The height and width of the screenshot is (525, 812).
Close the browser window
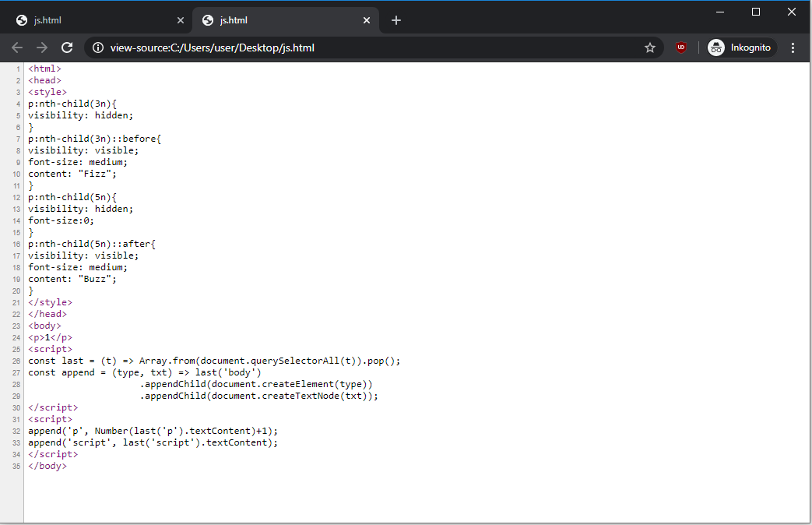[791, 12]
